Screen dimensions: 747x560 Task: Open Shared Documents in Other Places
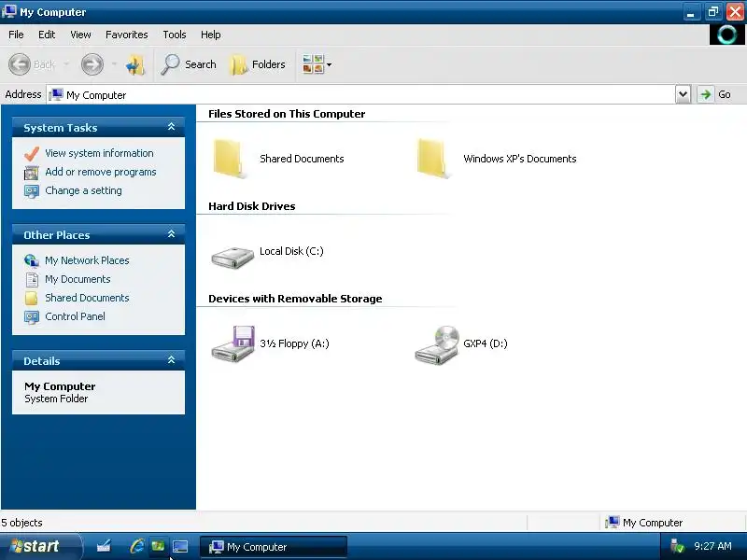pos(87,297)
